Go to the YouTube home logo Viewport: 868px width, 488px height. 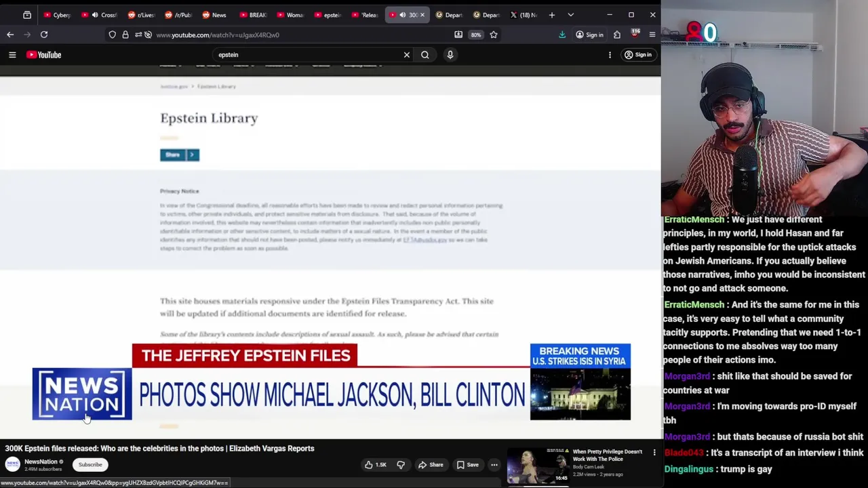click(44, 55)
